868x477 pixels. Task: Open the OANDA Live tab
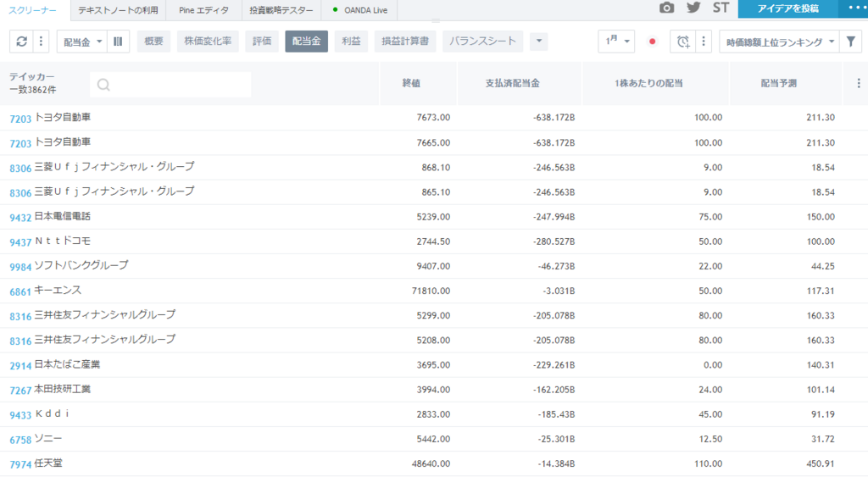[x=359, y=10]
